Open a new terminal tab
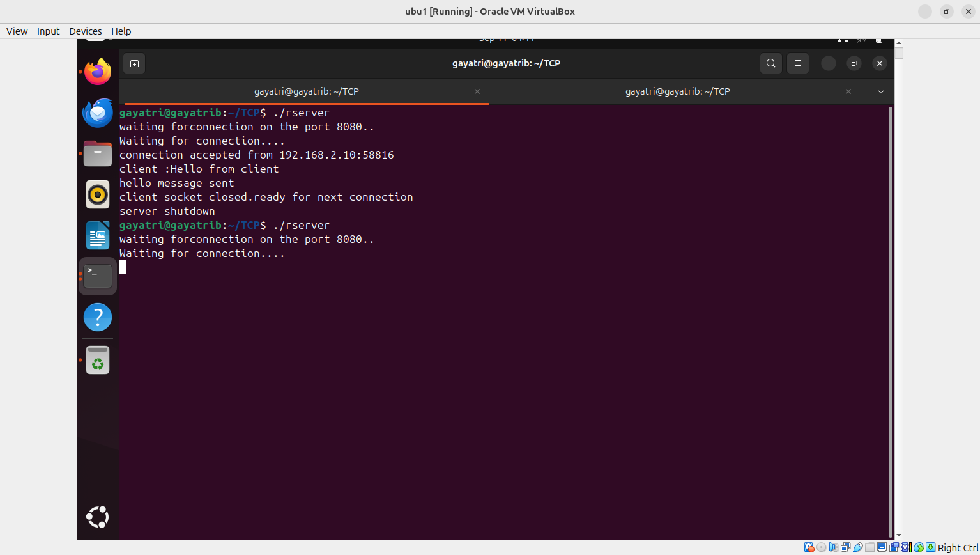 (x=134, y=63)
